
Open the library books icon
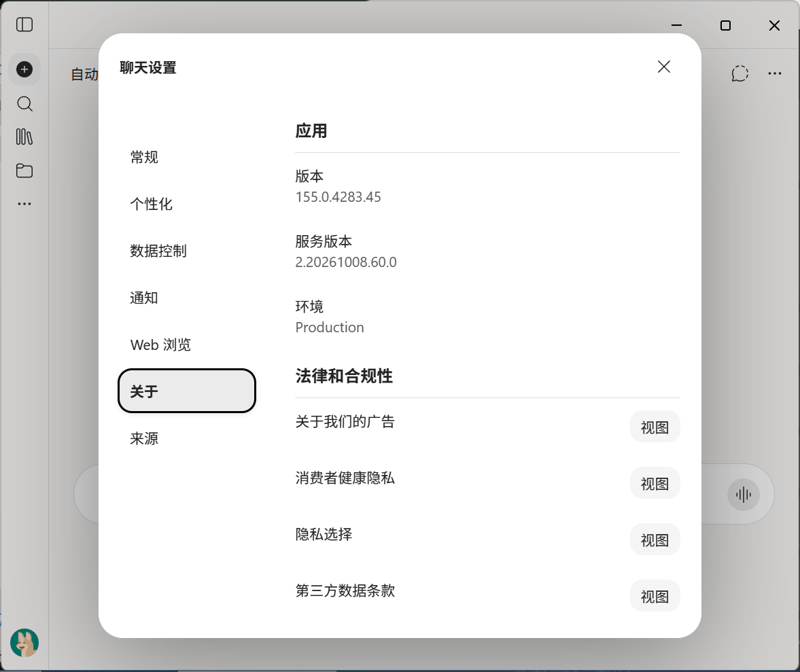tap(24, 137)
